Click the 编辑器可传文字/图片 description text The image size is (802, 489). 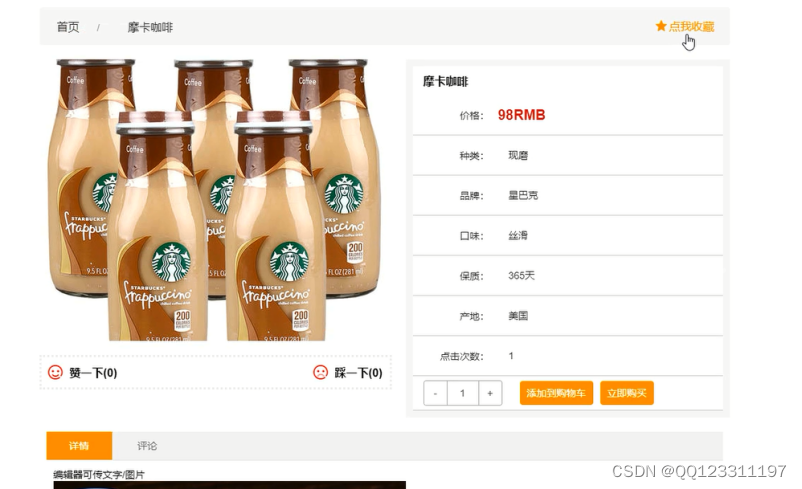[99, 475]
